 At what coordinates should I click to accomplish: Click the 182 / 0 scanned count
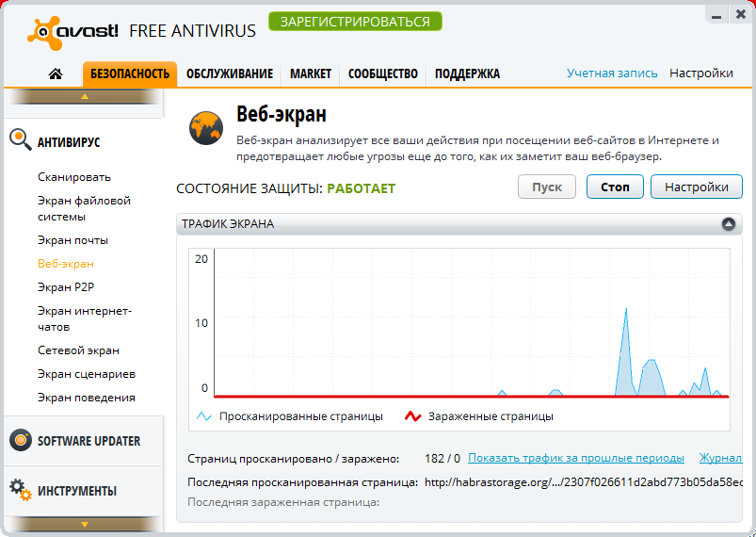coord(442,459)
